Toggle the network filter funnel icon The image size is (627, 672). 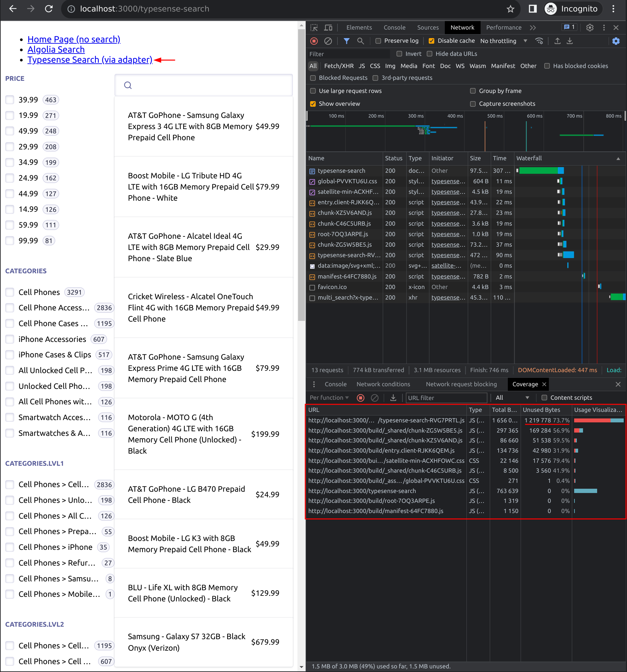coord(347,41)
